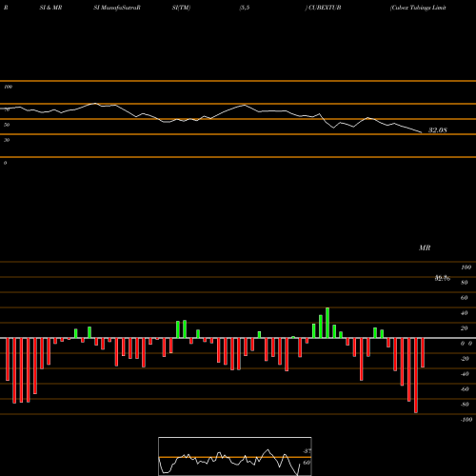Click the 32.08 RSI value label
The image size is (476, 476).
pyautogui.click(x=438, y=130)
